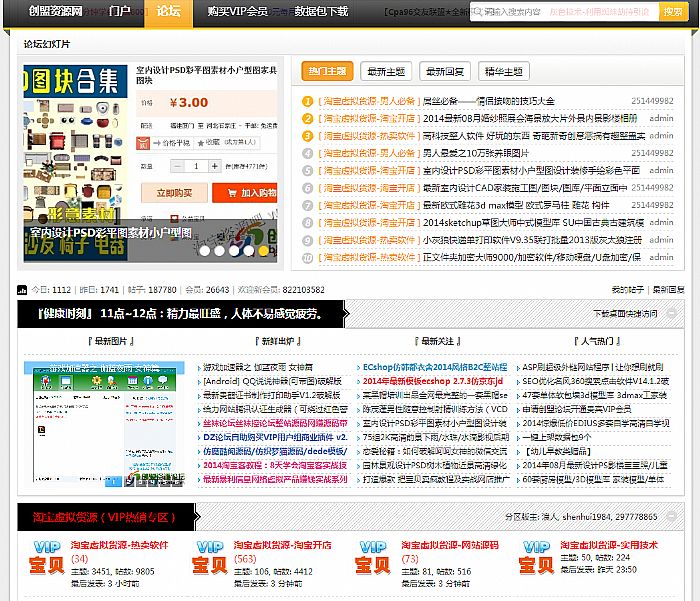Screen dimensions: 700x601
Task: Click the statistics bar chart icon
Action: 22,290
